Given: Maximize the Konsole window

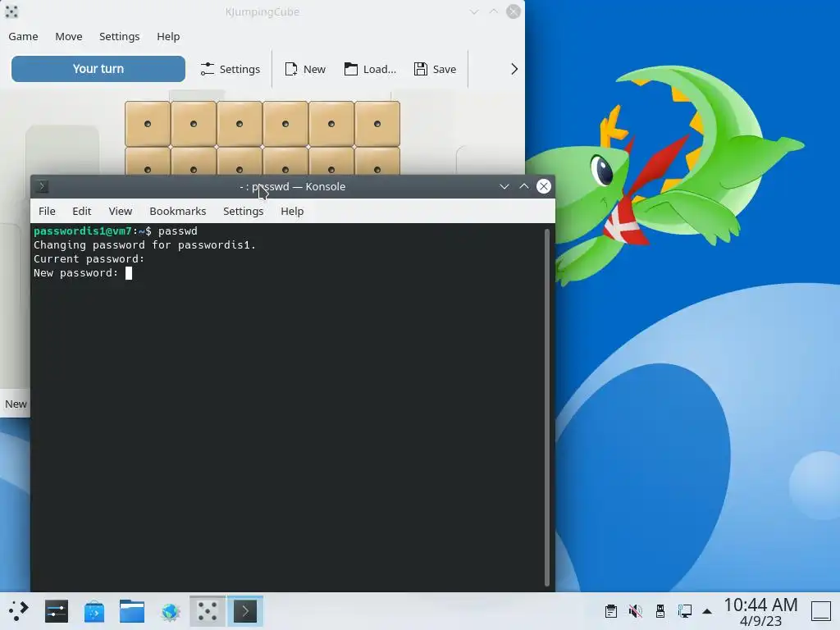Looking at the screenshot, I should [524, 186].
